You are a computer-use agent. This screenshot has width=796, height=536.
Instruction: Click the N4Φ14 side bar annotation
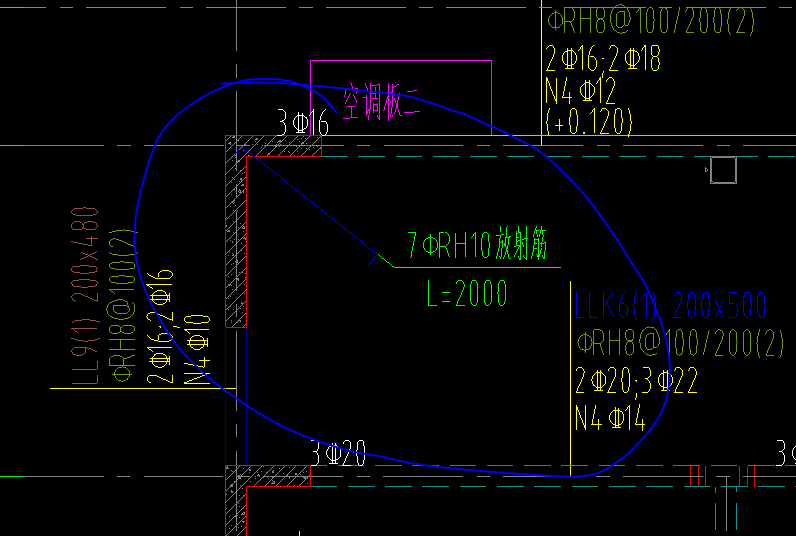(x=610, y=418)
